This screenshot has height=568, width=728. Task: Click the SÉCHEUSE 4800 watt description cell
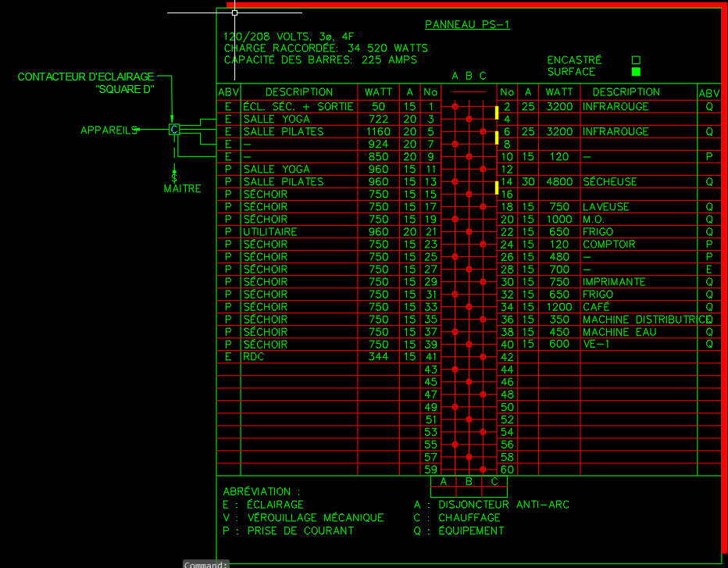tap(609, 182)
